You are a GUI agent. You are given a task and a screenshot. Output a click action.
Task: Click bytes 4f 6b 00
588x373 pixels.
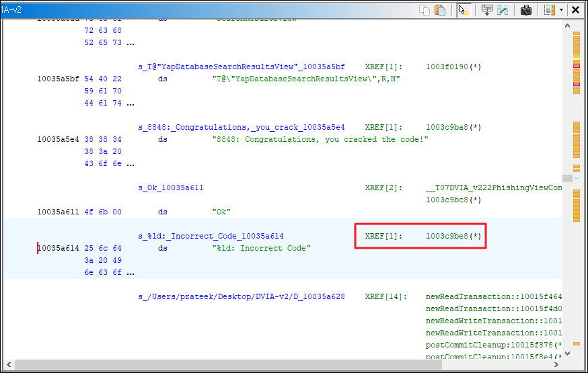pos(103,212)
